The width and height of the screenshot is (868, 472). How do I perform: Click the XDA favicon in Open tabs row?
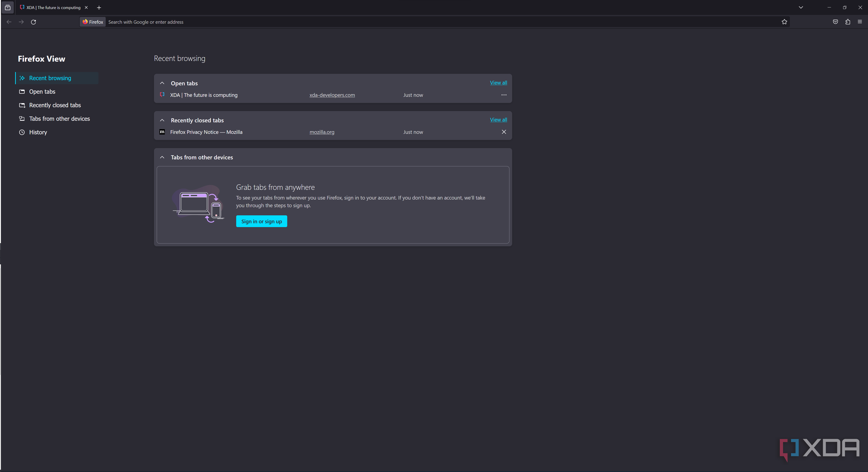point(162,95)
